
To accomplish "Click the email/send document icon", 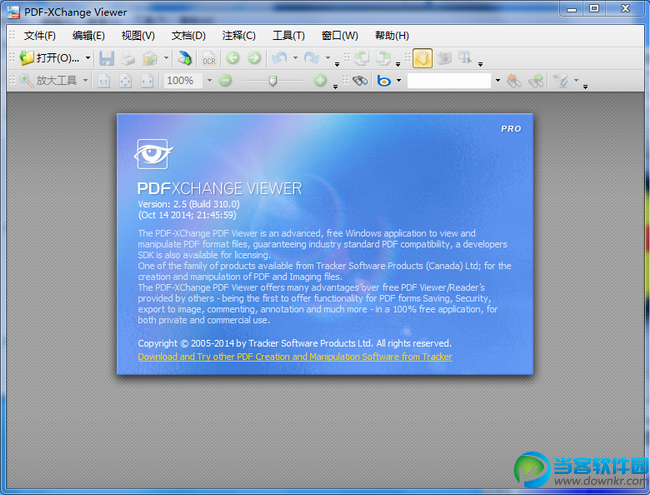I will click(150, 58).
